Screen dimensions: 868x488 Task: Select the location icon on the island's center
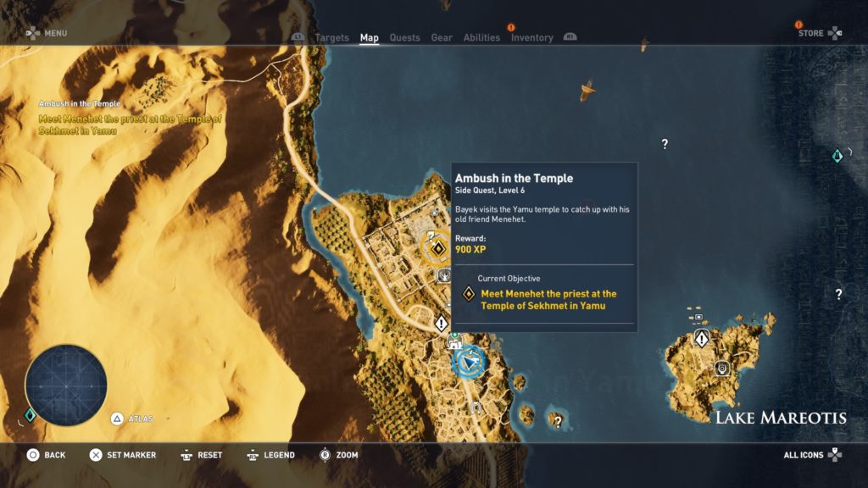click(x=722, y=368)
